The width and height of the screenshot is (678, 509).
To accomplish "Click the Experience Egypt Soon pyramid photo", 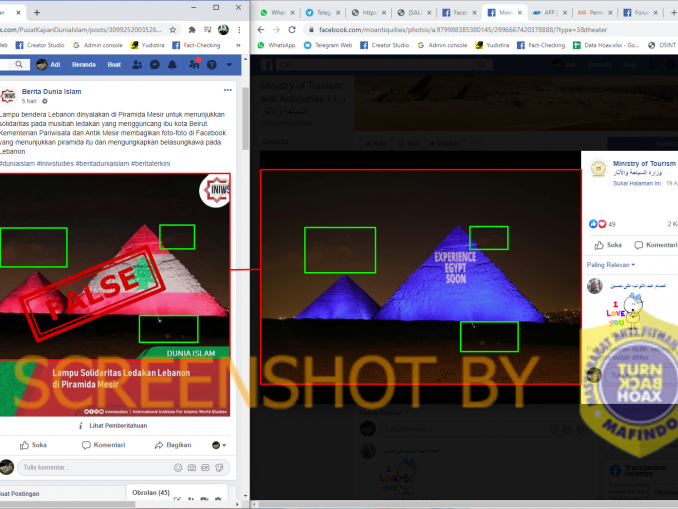I will (421, 277).
